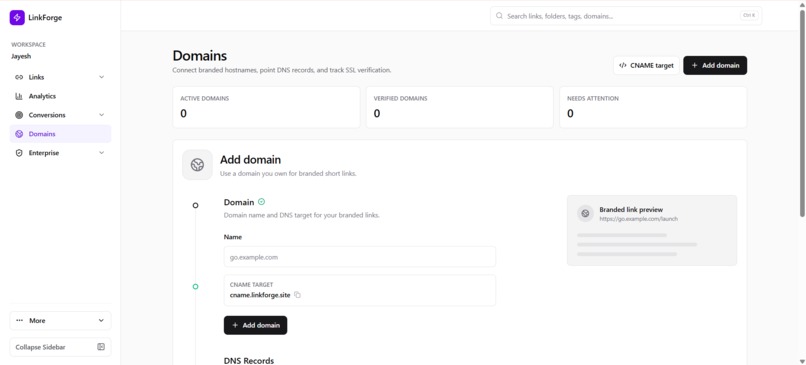Open the Enterprise section
Viewport: 806px width, 365px height.
tap(60, 153)
